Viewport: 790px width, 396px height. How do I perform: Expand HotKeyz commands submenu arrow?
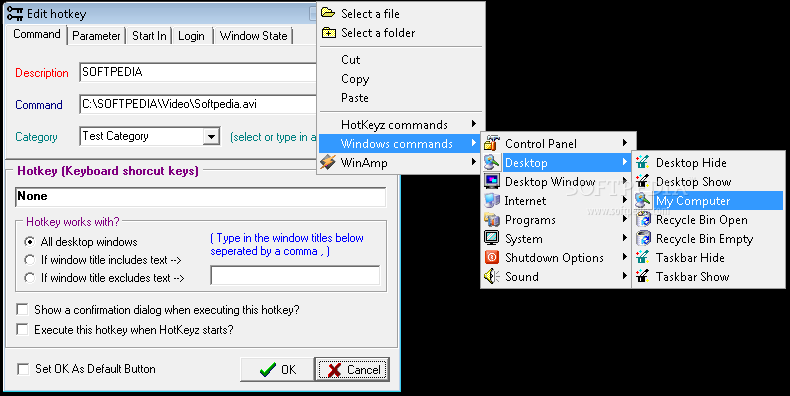click(474, 123)
